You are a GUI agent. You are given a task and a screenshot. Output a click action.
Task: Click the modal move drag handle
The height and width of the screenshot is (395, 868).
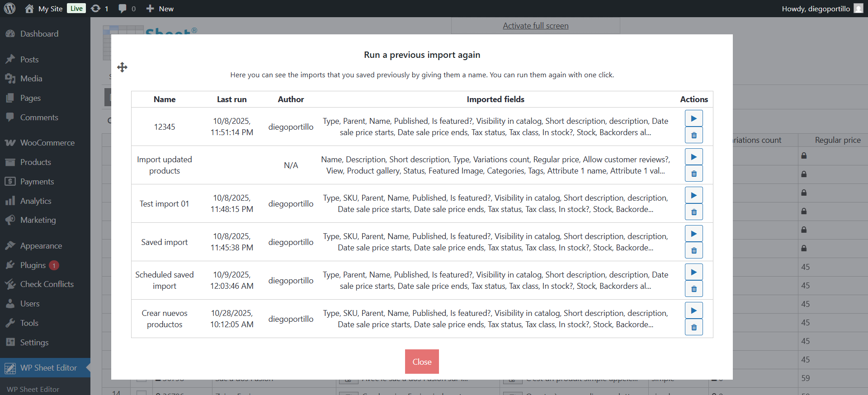[x=122, y=67]
